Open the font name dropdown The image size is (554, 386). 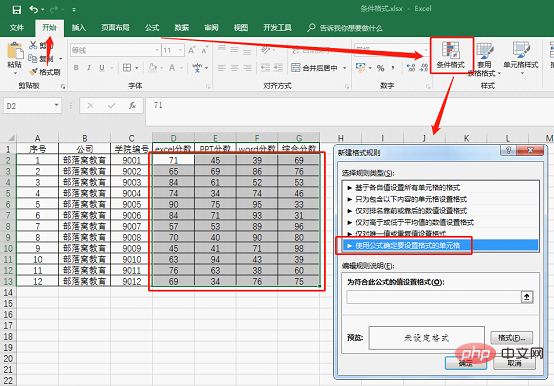click(157, 50)
